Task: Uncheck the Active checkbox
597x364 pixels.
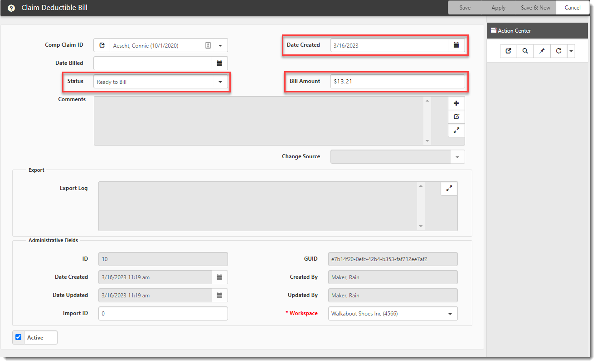Action: (x=19, y=337)
